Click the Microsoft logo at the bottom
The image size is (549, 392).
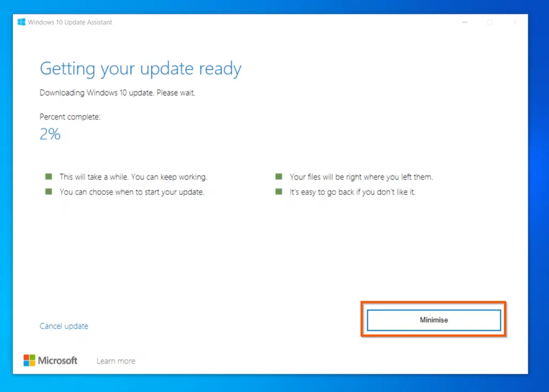click(50, 360)
